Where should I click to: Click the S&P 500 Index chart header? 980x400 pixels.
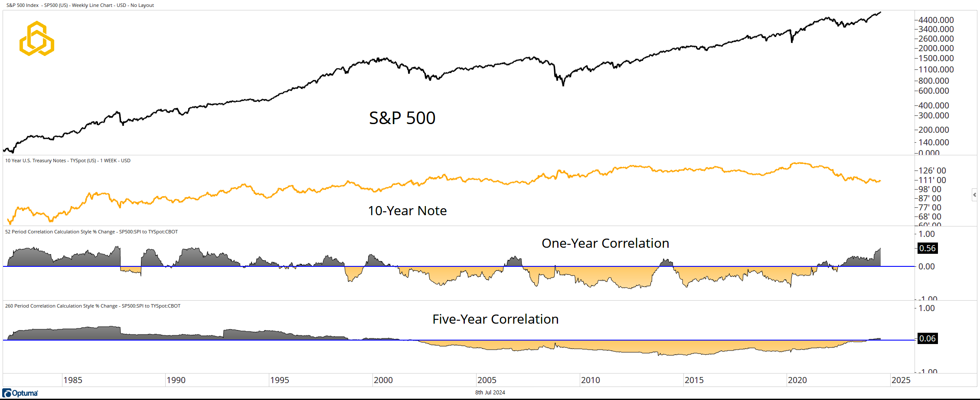[x=80, y=5]
